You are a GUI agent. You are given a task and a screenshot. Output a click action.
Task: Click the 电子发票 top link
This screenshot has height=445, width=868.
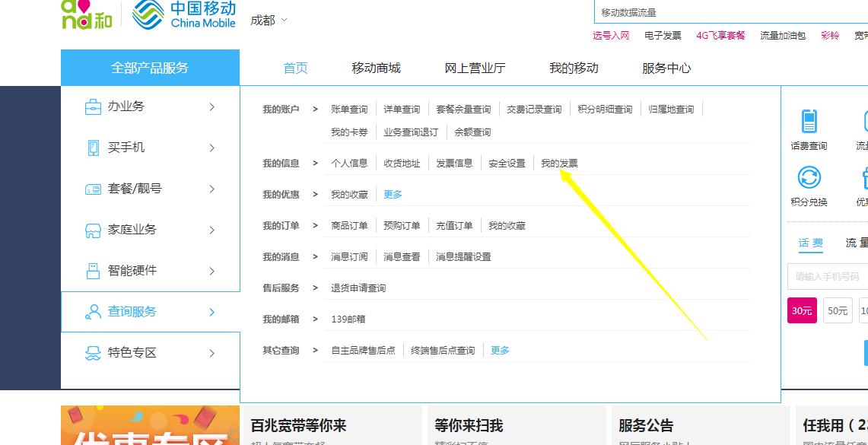[663, 36]
